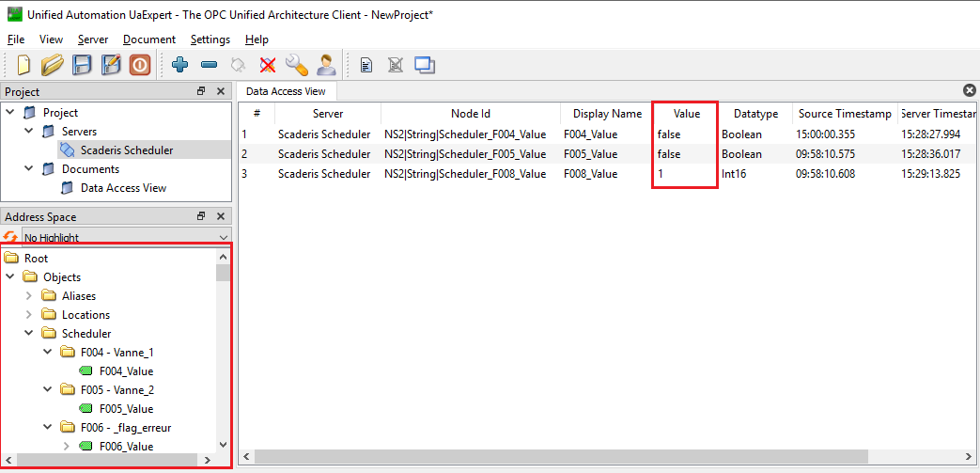
Task: Refresh the Address Space with orange arrows
Action: tap(10, 238)
